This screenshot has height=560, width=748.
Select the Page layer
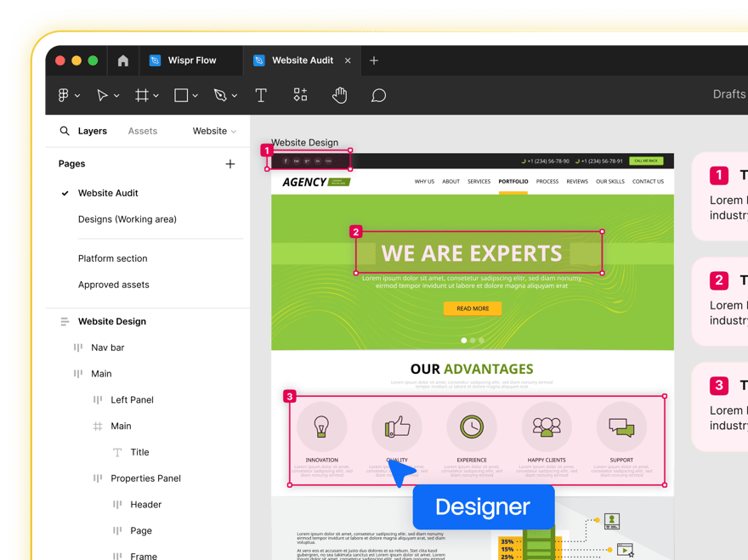[x=141, y=531]
